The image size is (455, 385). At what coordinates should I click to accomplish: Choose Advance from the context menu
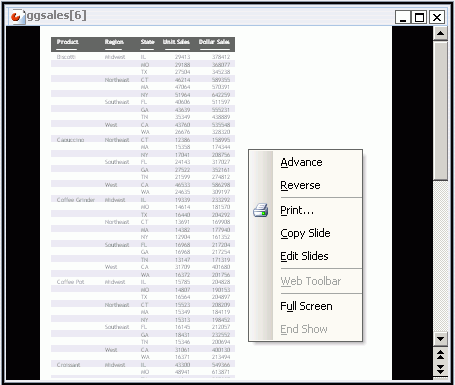301,162
